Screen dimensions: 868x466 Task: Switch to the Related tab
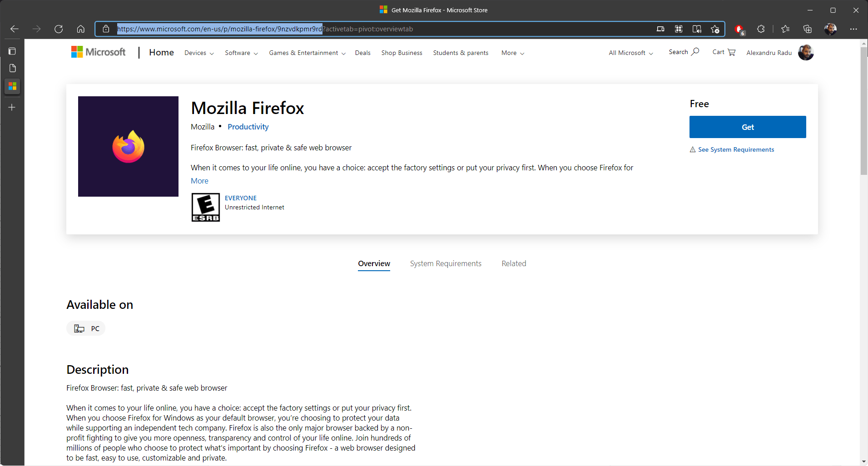(x=514, y=263)
